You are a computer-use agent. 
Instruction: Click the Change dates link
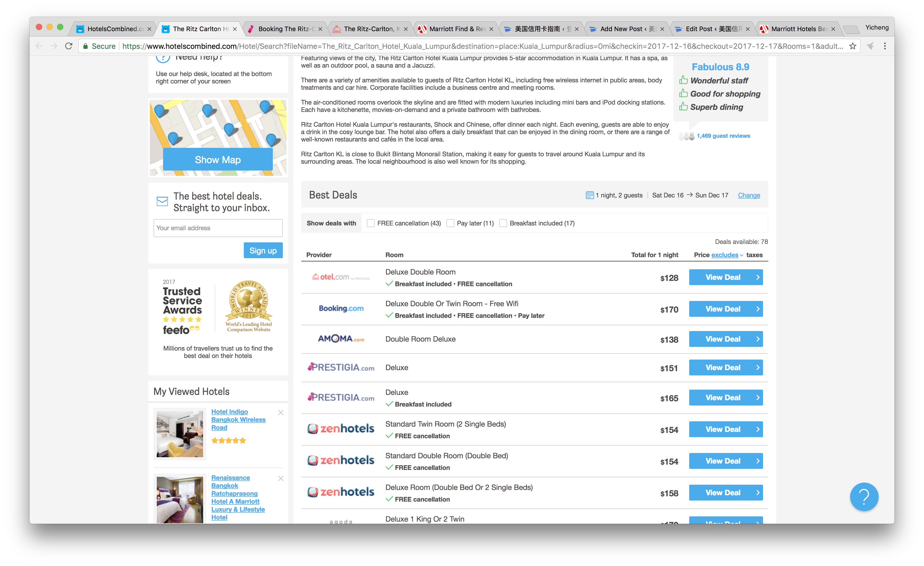749,195
